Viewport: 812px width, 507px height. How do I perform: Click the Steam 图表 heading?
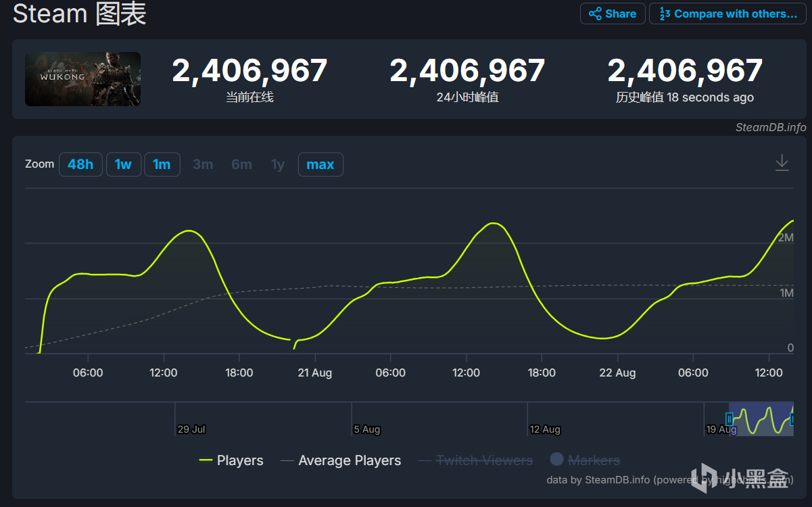80,14
